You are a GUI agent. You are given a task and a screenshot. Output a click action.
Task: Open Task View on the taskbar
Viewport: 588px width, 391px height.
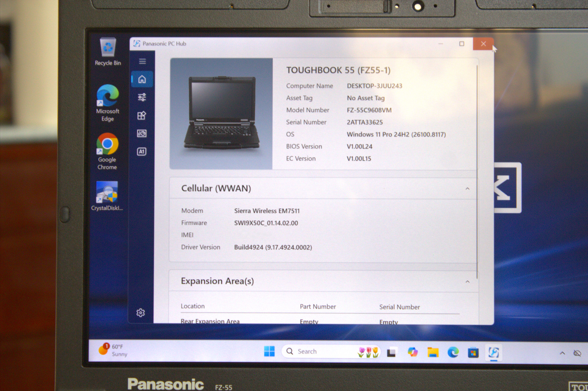tap(391, 352)
